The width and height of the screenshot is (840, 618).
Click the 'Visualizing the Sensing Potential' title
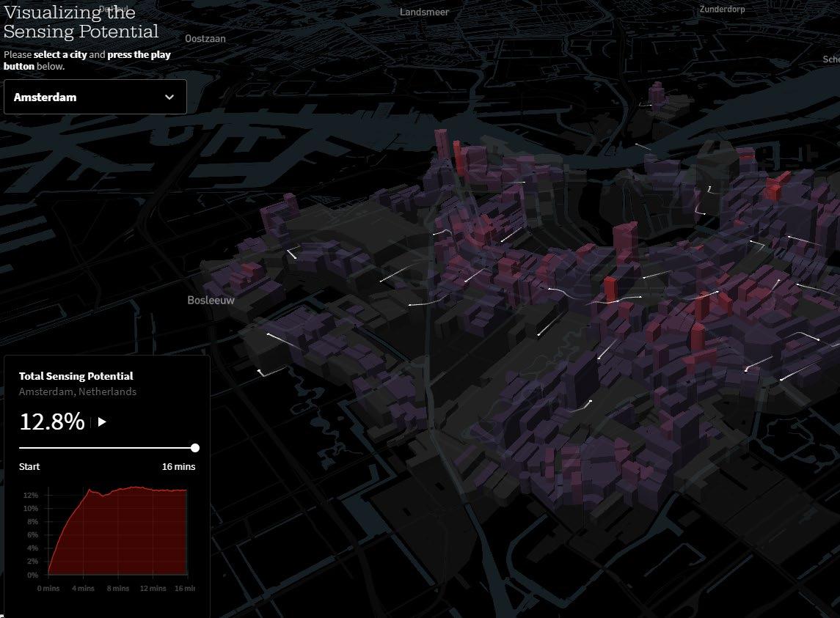pos(81,21)
